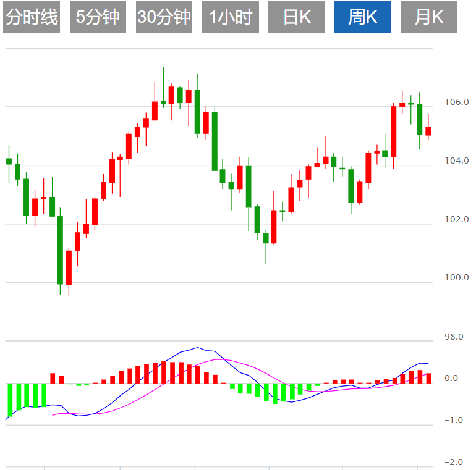Click the peak of the blue MACD line

pos(197,348)
